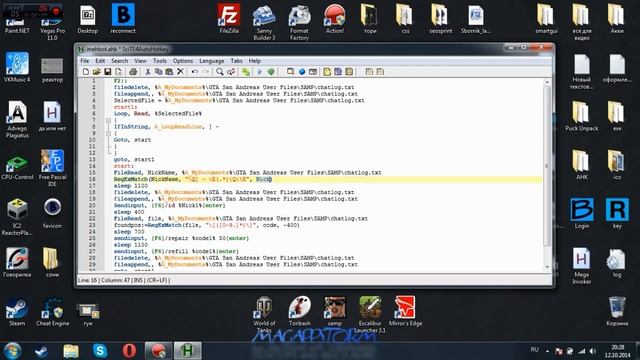Screen dimensions: 640x360
Task: Click the blue cube toolbar icon
Action: point(302,72)
